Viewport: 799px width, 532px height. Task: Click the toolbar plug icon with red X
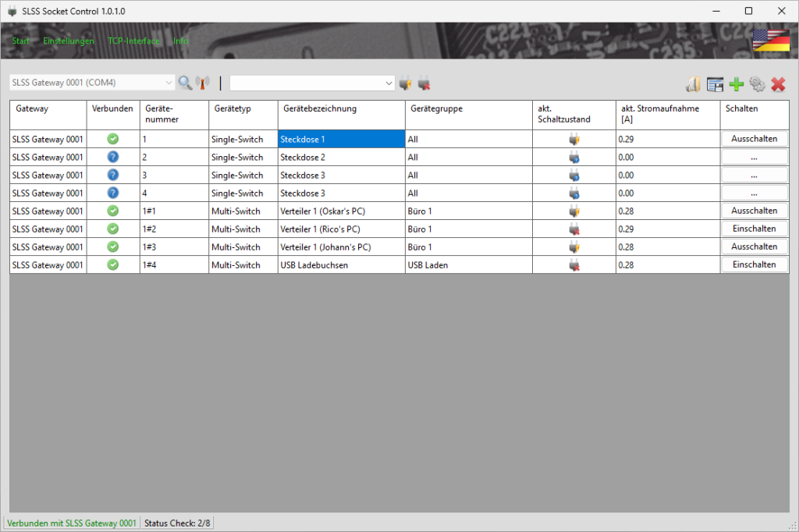(x=424, y=83)
